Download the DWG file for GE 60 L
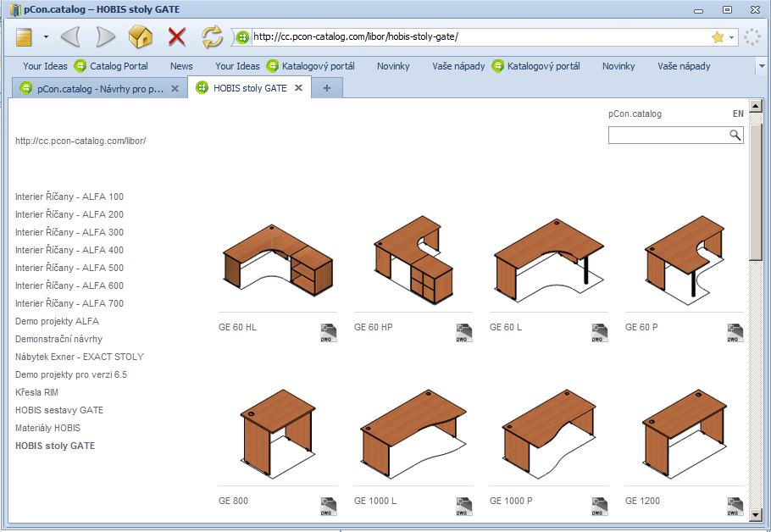 click(600, 333)
